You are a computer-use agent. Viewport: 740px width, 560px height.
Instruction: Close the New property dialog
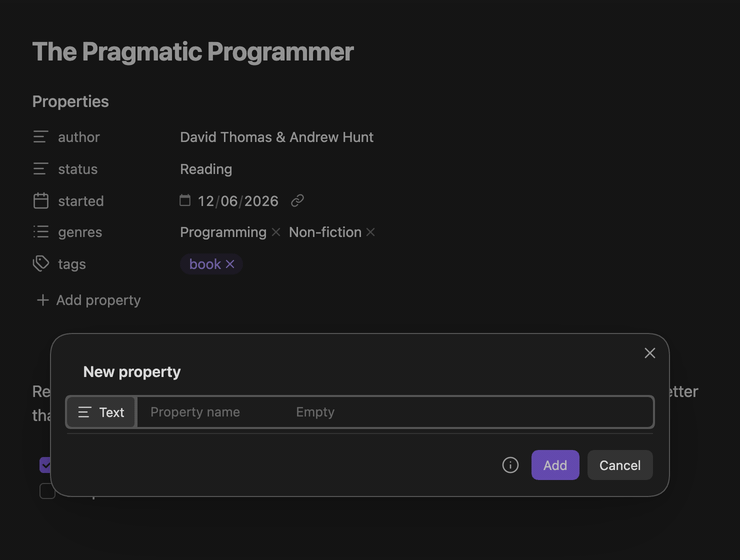click(x=650, y=353)
